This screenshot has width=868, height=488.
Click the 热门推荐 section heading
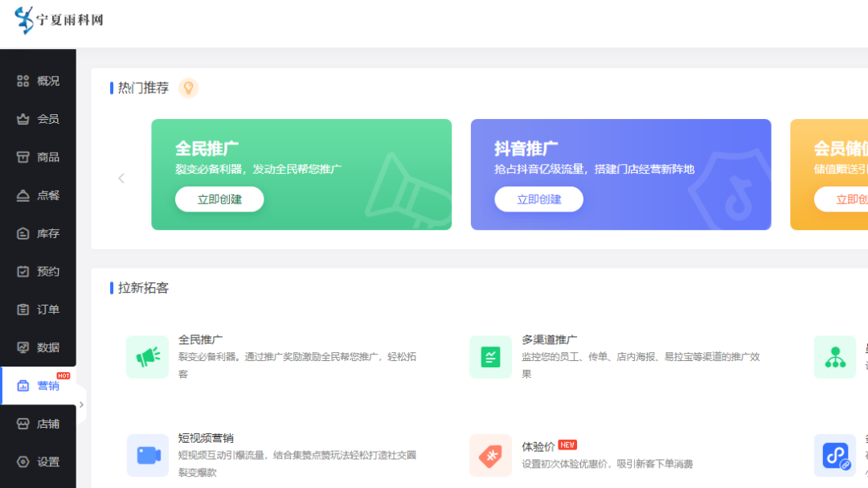click(143, 88)
